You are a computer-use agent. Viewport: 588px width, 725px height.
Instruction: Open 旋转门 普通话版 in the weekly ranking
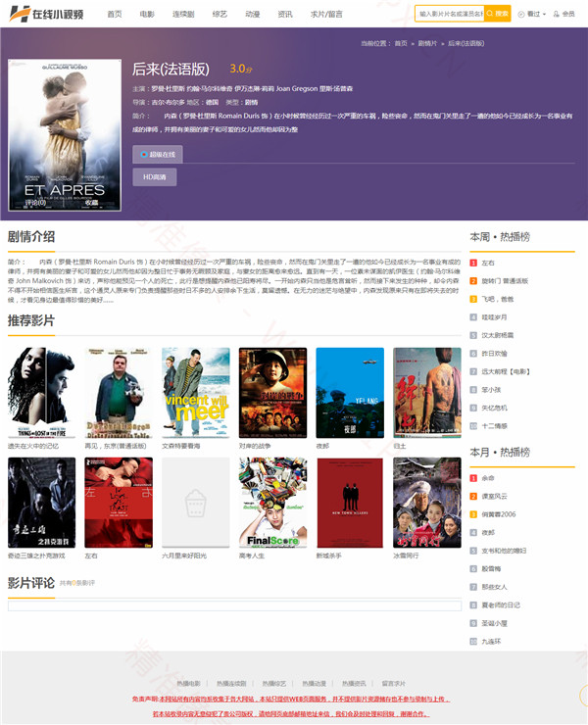(504, 280)
